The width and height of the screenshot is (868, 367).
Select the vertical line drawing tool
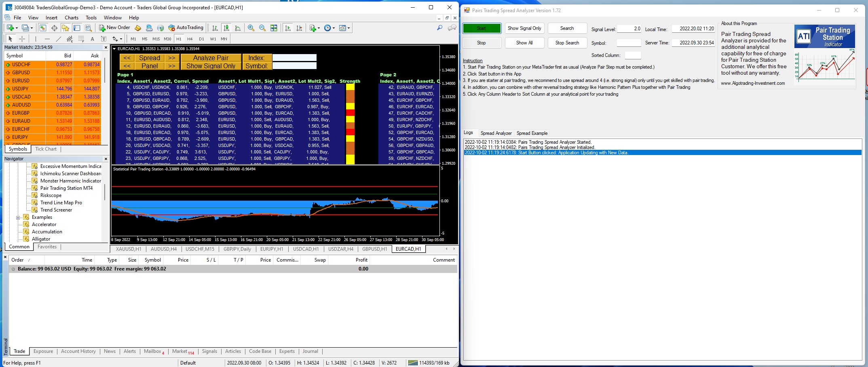(36, 39)
